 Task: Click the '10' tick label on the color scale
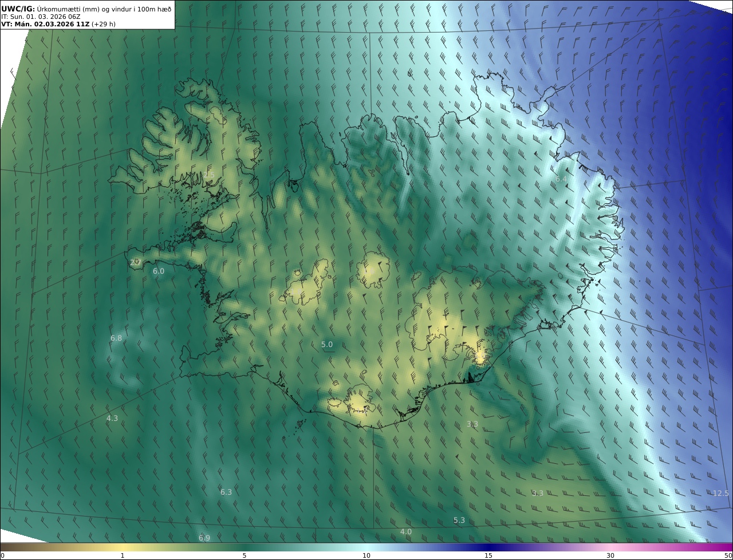click(366, 555)
